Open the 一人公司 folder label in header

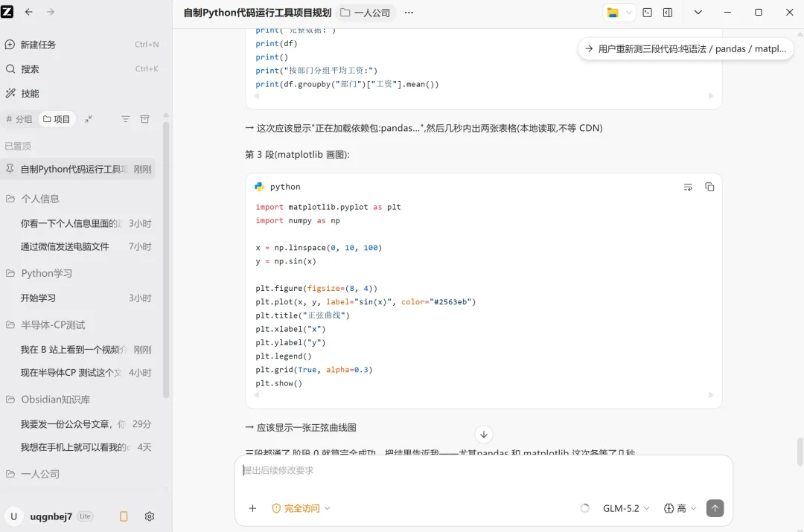click(x=366, y=13)
